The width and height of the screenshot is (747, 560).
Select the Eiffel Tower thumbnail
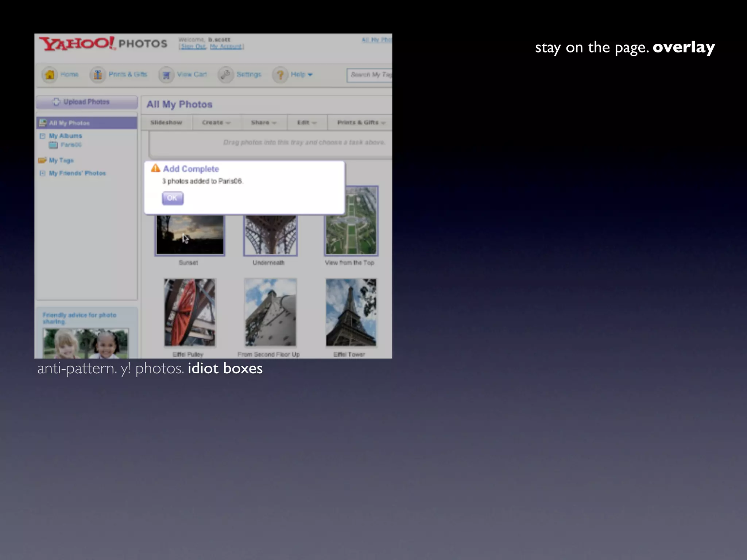point(351,312)
